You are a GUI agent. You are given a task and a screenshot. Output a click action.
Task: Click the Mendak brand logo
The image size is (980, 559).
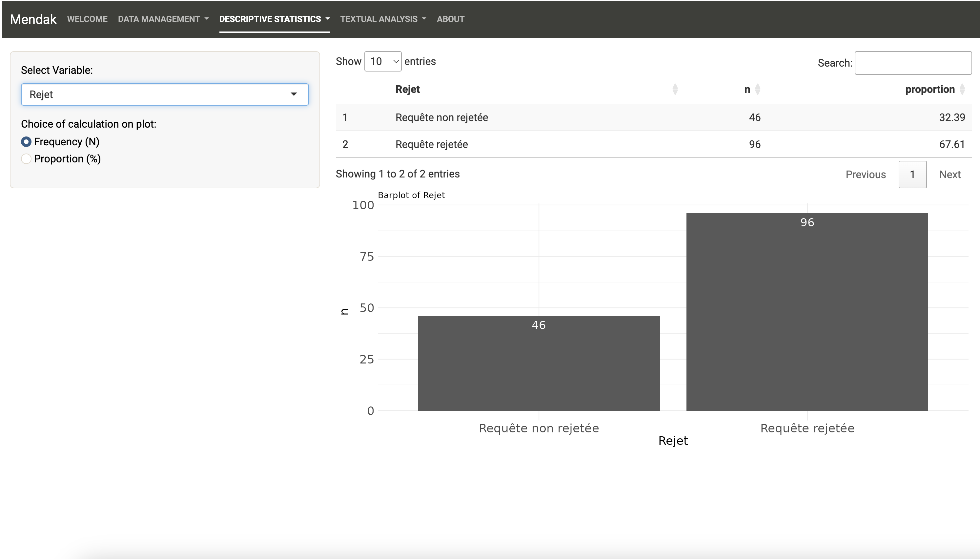point(33,19)
